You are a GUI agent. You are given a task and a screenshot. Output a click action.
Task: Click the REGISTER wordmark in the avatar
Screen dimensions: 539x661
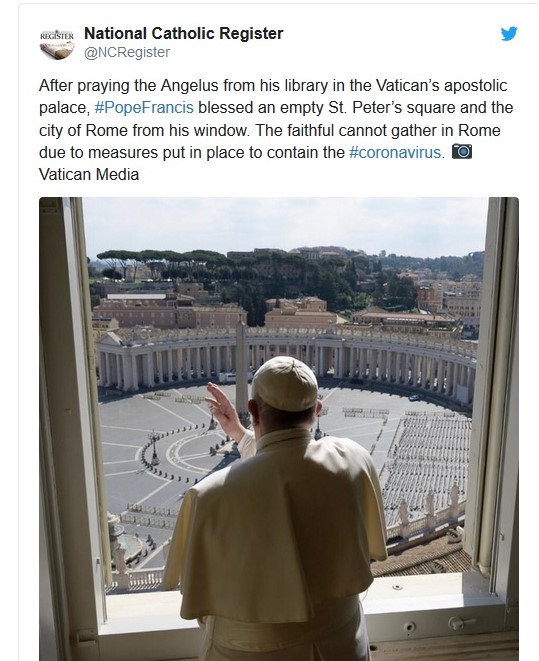point(57,36)
